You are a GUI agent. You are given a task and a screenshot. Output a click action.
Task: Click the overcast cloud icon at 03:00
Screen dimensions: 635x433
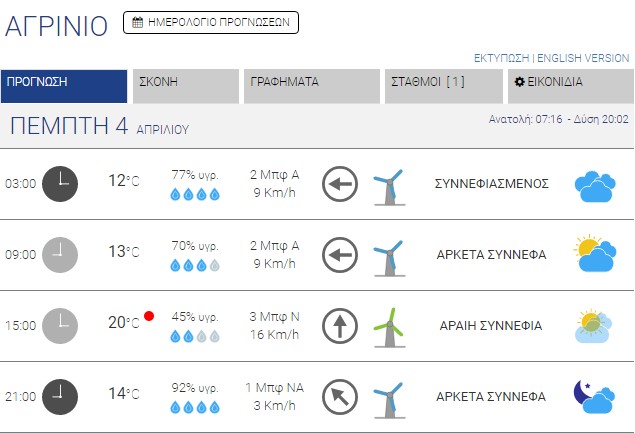click(594, 185)
